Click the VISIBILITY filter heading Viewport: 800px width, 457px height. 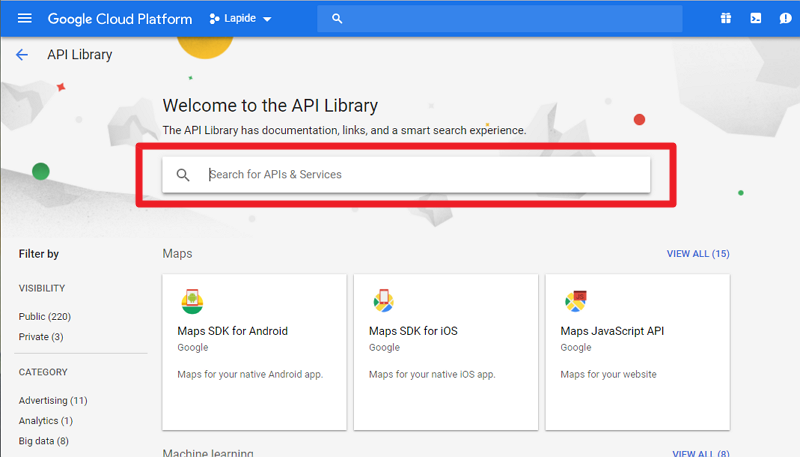[42, 288]
